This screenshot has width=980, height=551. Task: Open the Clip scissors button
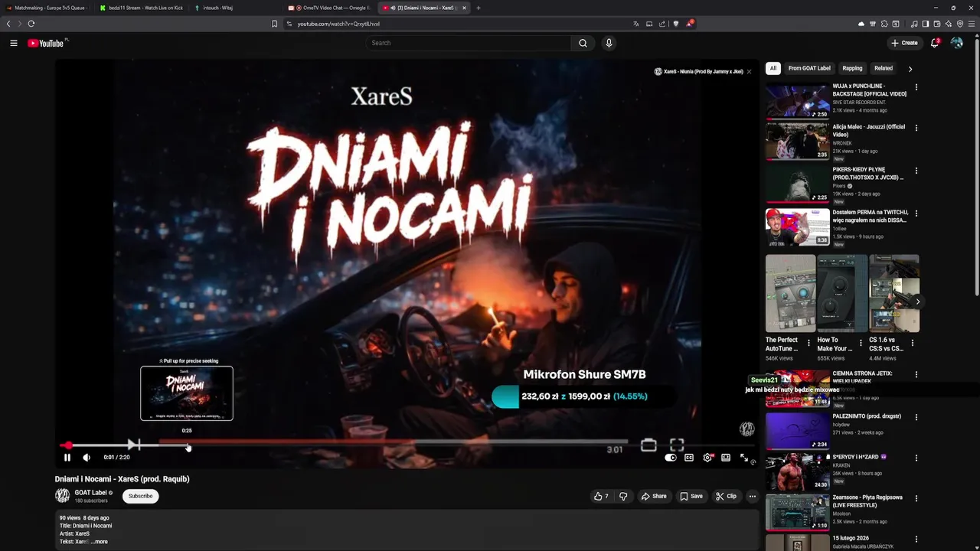(726, 496)
